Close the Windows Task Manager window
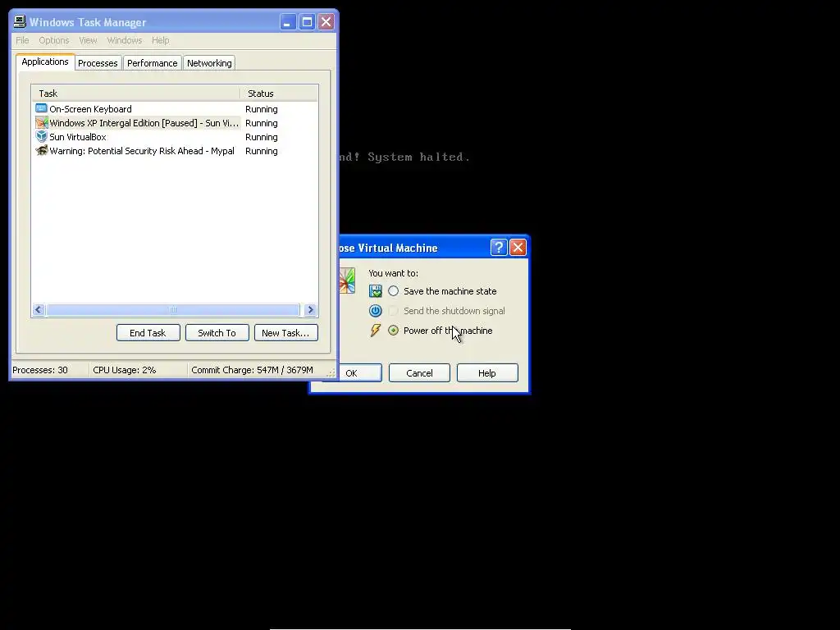The width and height of the screenshot is (840, 630). 326,22
